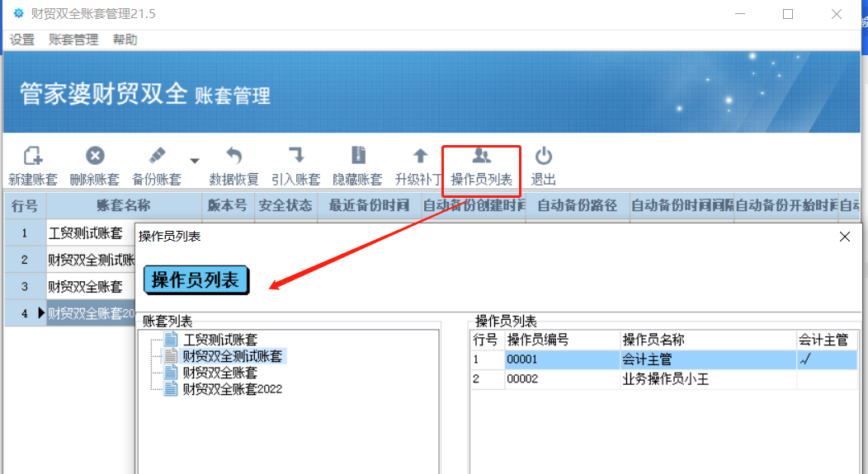Open the 设置 menu

[x=22, y=40]
